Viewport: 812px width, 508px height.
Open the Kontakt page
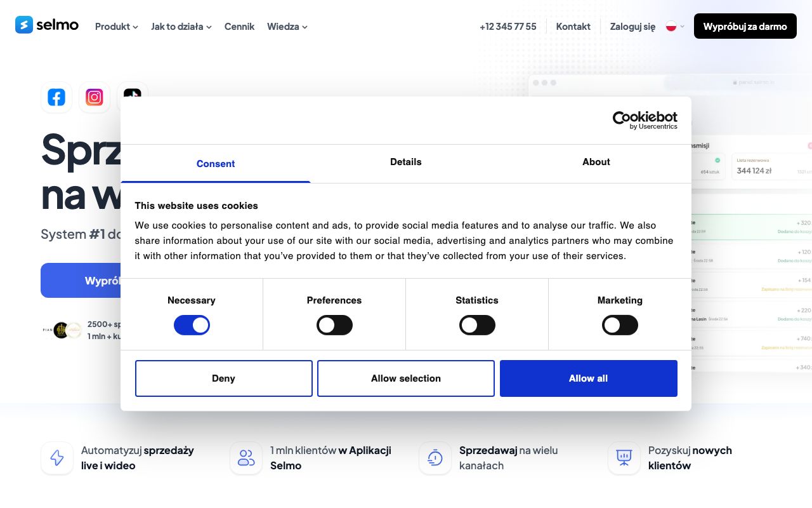point(573,26)
